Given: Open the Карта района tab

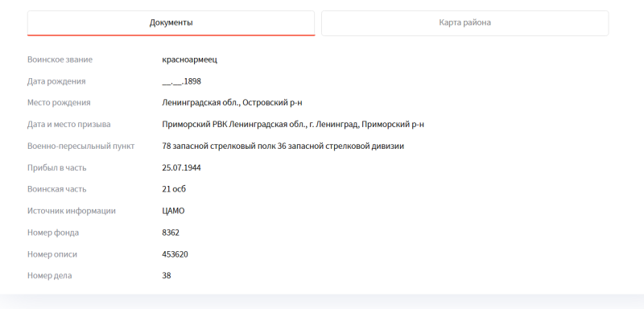Looking at the screenshot, I should click(x=464, y=23).
